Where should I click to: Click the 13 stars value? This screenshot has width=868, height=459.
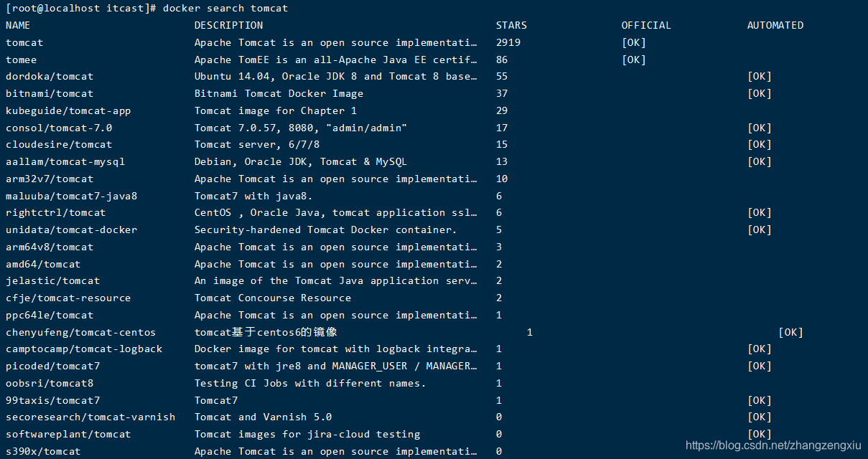502,161
